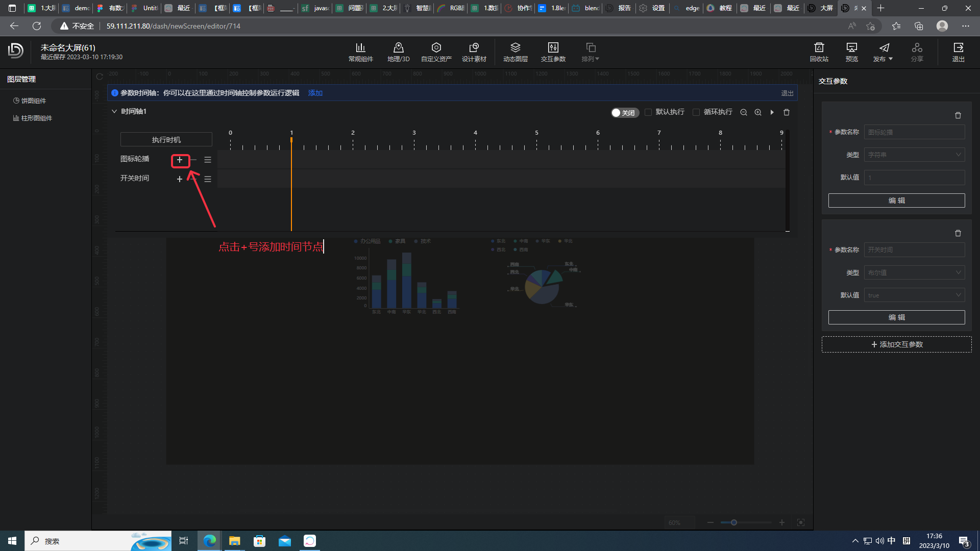Image resolution: width=980 pixels, height=551 pixels.
Task: Click 参数名称 field showing 开关时间
Action: [914, 250]
